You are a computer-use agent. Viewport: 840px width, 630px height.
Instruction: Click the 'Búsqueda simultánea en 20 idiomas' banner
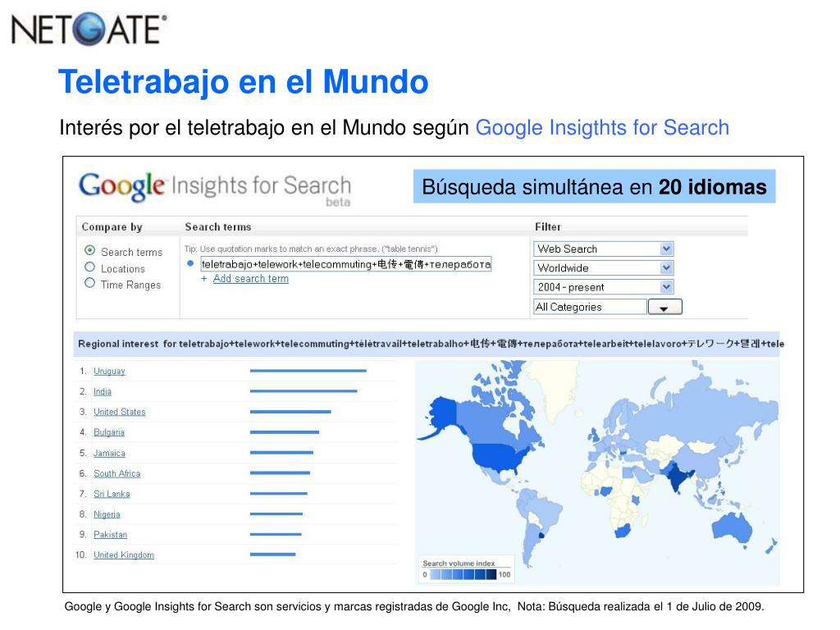(594, 186)
